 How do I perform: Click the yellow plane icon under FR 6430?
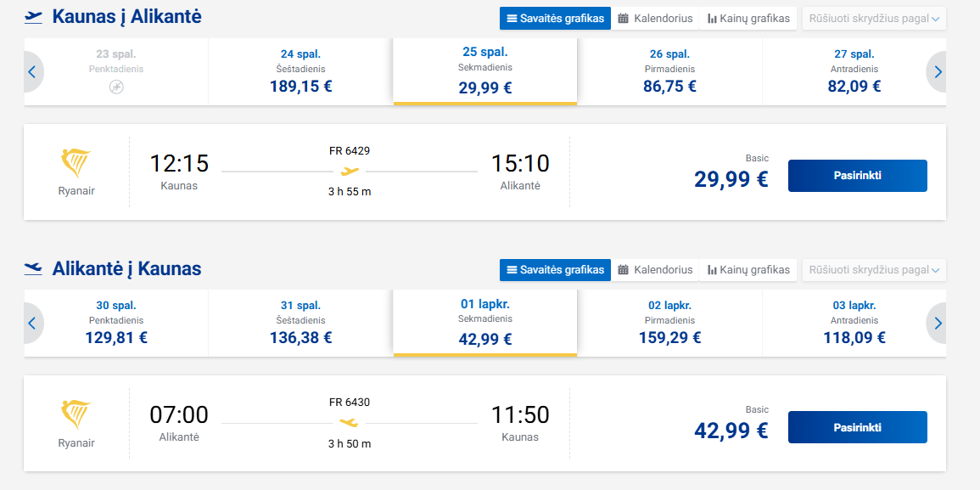tap(350, 422)
